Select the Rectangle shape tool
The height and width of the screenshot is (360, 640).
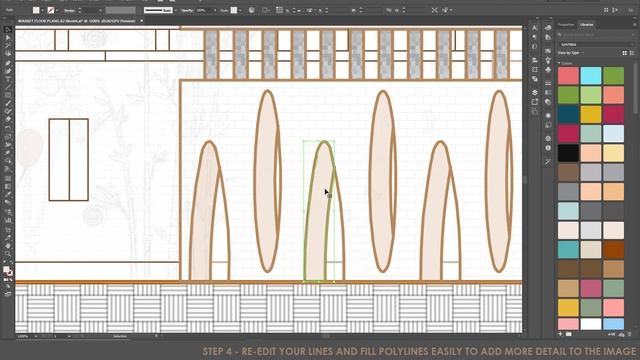coord(8,95)
